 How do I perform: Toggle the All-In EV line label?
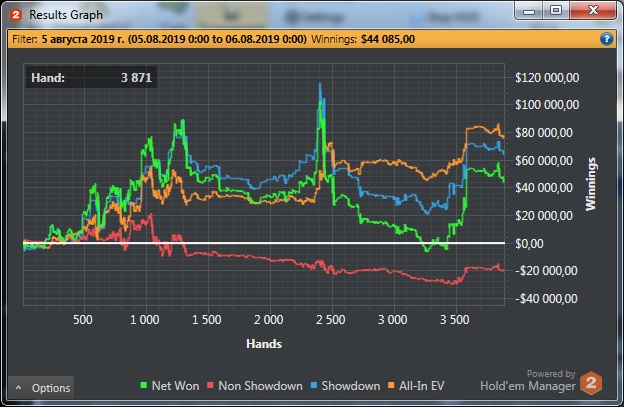coord(421,386)
